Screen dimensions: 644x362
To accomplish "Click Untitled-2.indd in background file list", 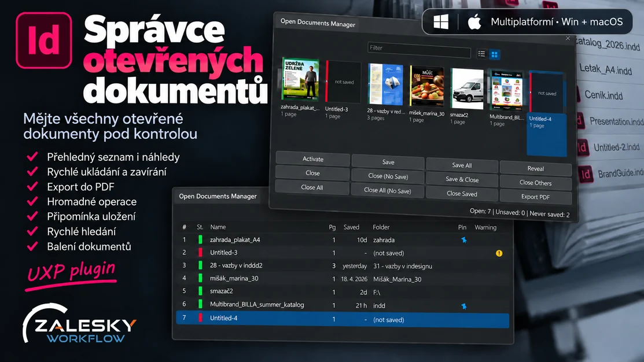I will point(616,147).
